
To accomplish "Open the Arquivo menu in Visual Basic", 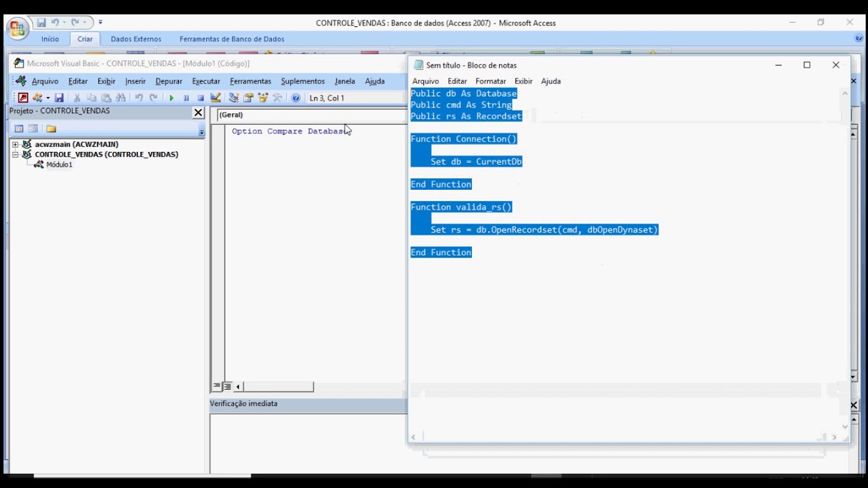I will (45, 81).
